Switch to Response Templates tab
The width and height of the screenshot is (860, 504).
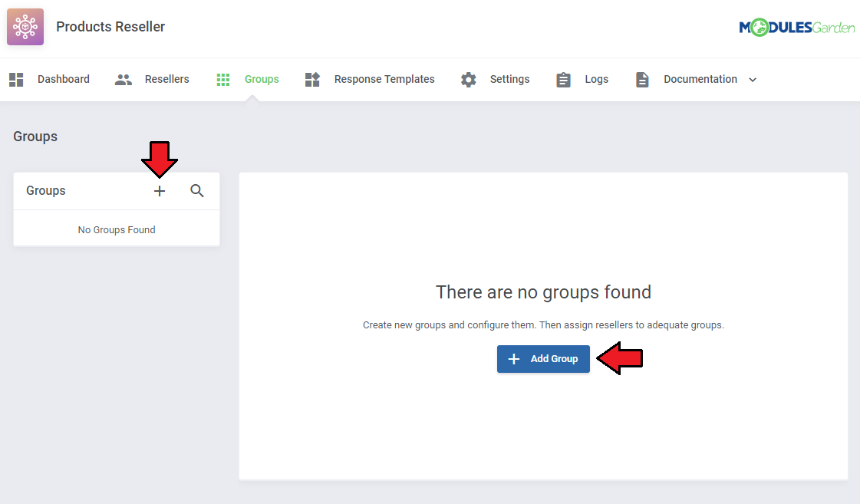pos(384,79)
